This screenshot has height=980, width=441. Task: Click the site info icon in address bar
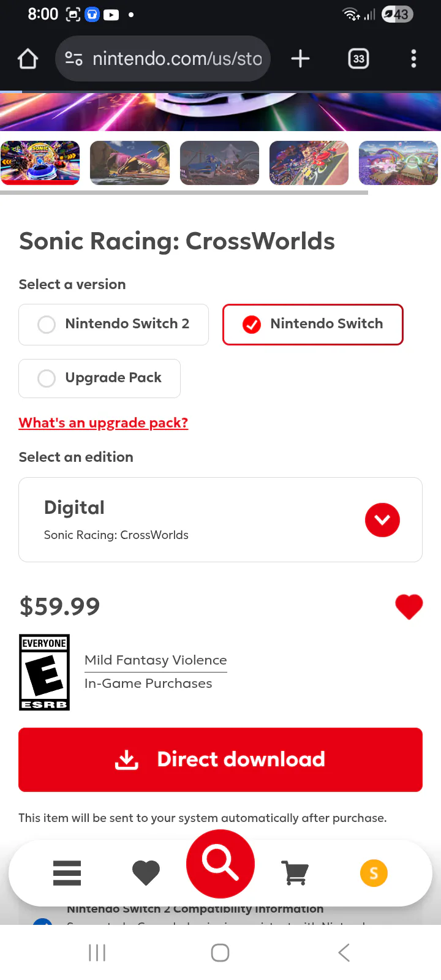[73, 59]
